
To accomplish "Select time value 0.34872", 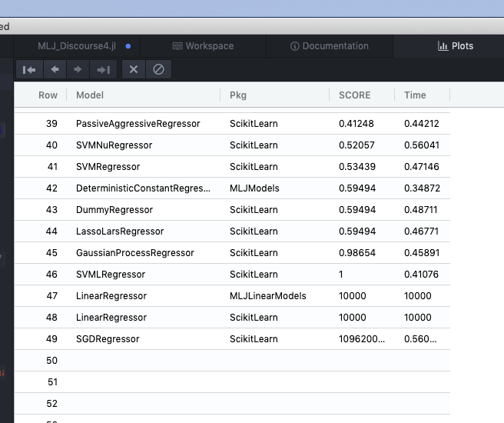I will 422,188.
